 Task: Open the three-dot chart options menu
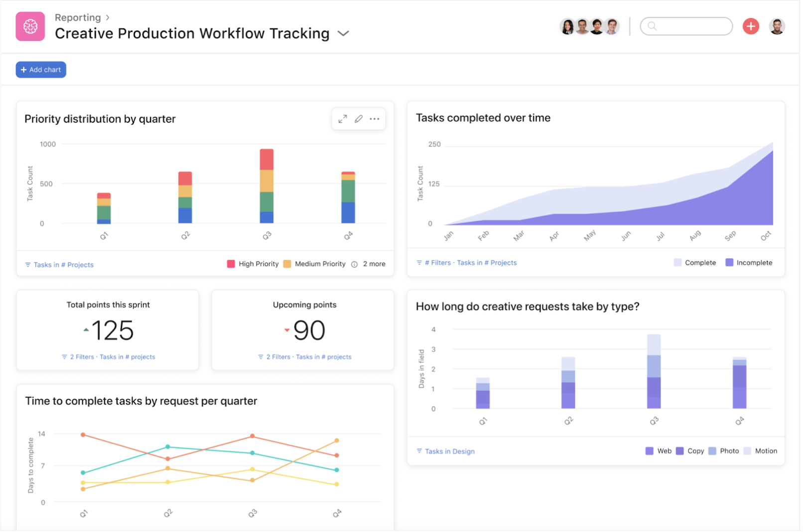[375, 119]
